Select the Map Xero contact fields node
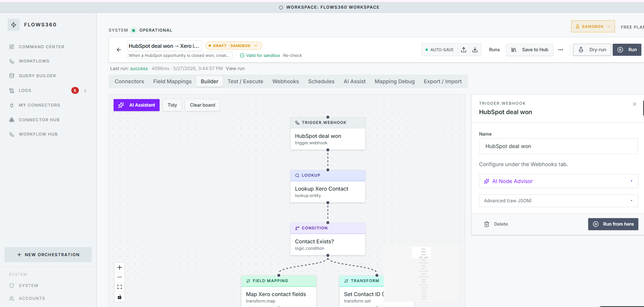644x307 pixels. tap(279, 291)
